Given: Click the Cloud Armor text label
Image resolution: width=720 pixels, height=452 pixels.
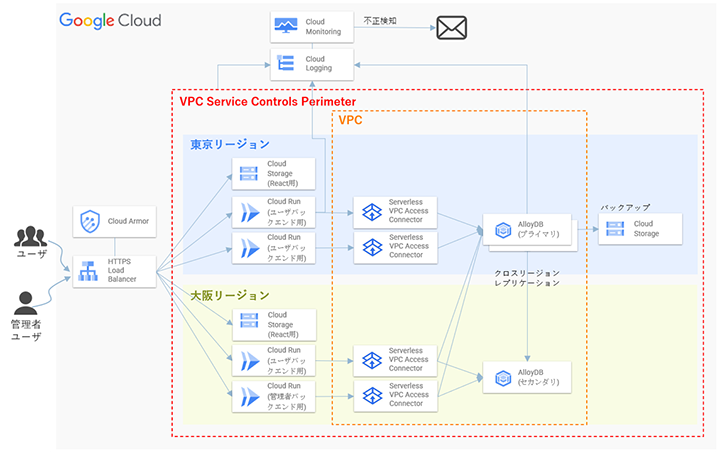Looking at the screenshot, I should pos(128,221).
